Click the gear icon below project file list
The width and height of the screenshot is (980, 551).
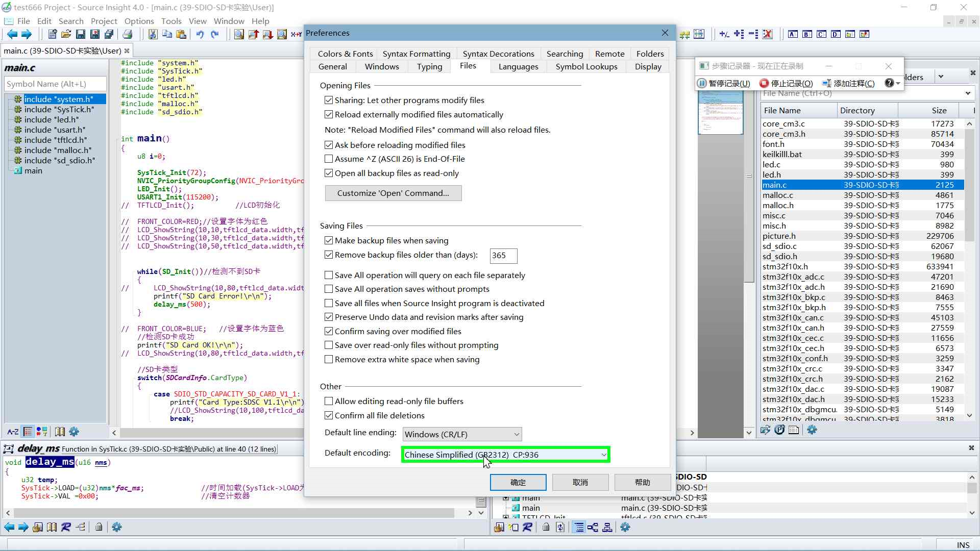[x=812, y=430]
